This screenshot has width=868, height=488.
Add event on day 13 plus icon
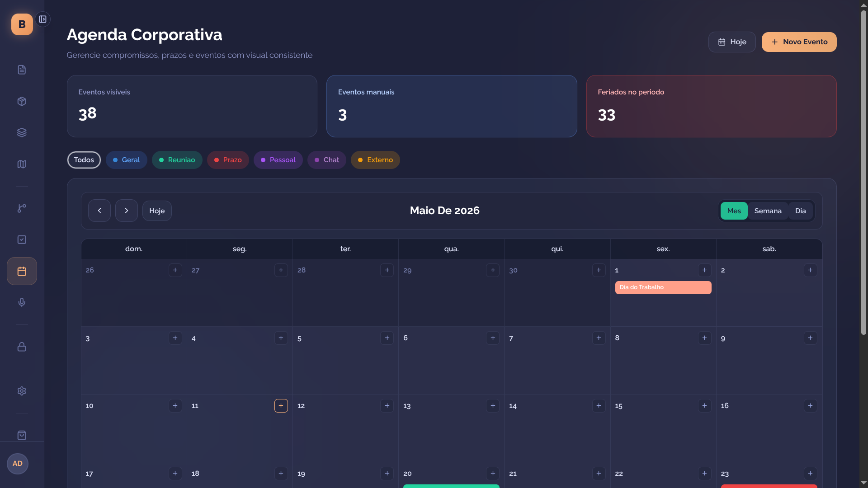tap(493, 406)
